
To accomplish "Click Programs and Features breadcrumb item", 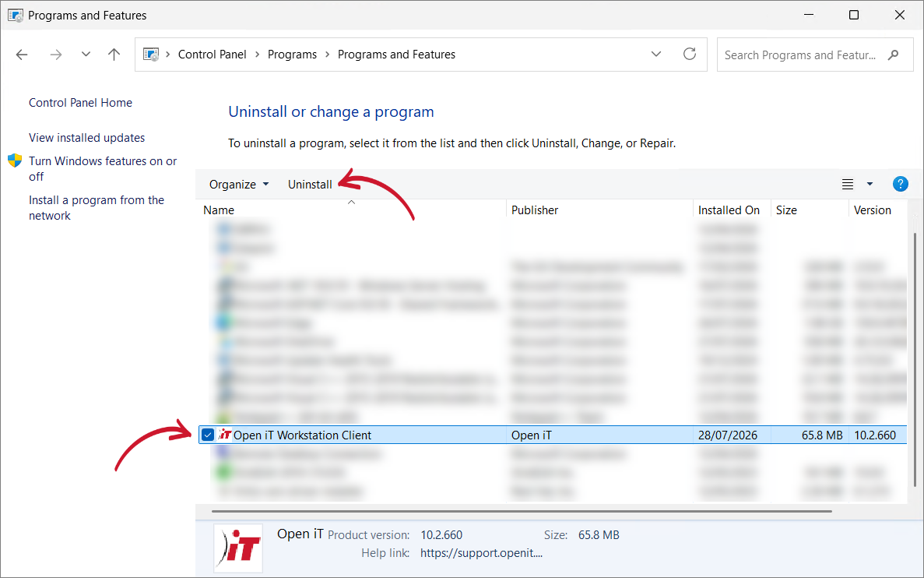I will (396, 55).
